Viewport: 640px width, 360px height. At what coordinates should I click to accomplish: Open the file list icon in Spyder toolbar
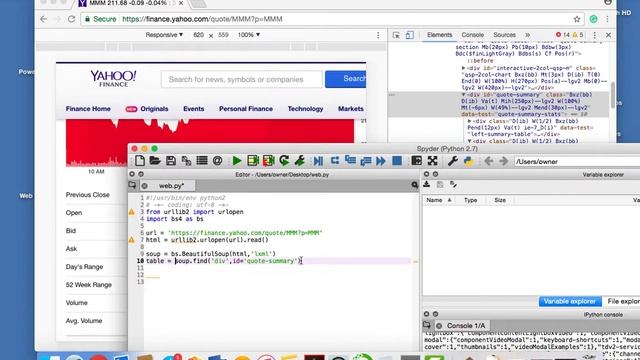coord(202,161)
